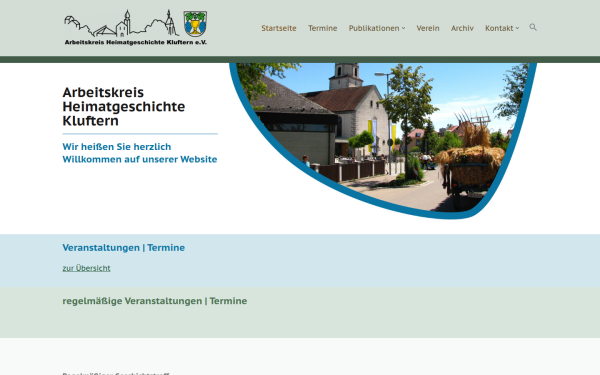Click 'Arbeitskreis Heimatgeschichte Kluftern e.V.' logo text

(135, 42)
